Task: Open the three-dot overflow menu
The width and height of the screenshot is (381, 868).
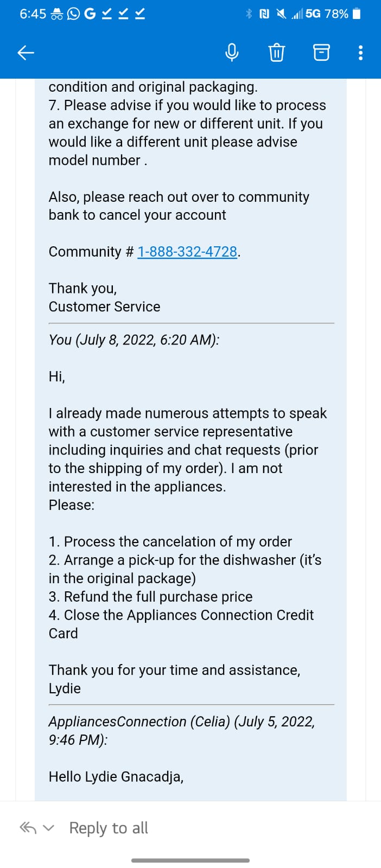Action: (360, 53)
